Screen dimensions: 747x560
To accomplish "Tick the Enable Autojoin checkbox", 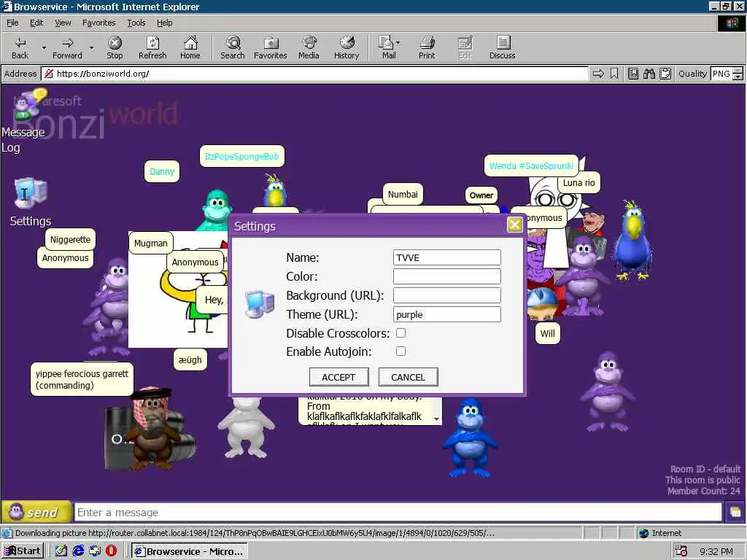I will click(400, 351).
